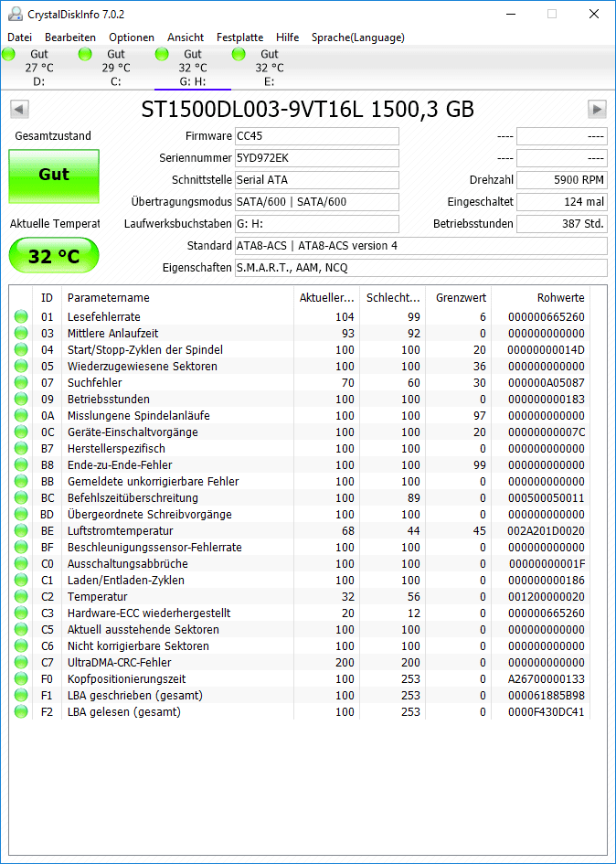
Task: Click the Aktueller column header
Action: point(326,297)
